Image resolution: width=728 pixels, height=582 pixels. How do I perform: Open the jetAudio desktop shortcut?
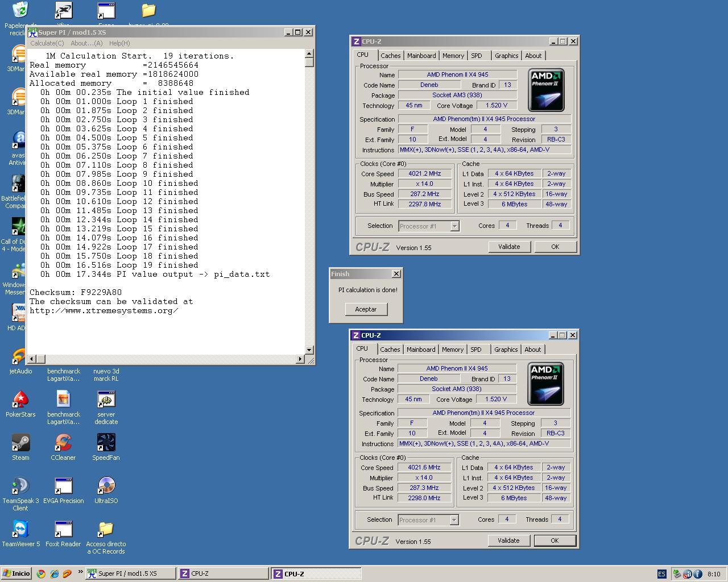(x=20, y=356)
